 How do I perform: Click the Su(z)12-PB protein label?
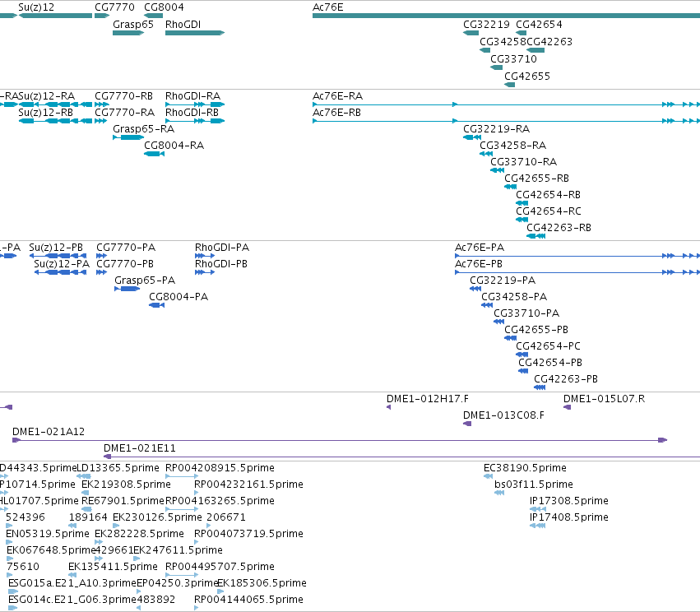pyautogui.click(x=56, y=248)
